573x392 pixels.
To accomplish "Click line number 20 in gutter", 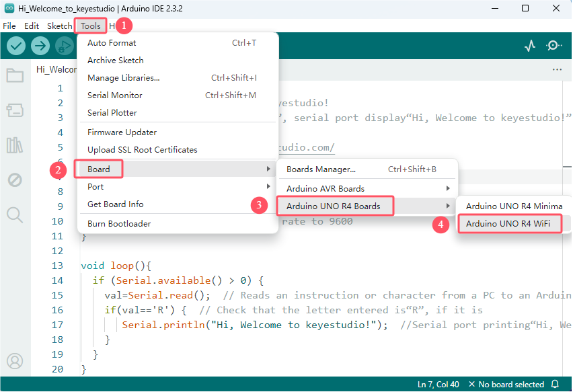I will tap(57, 369).
